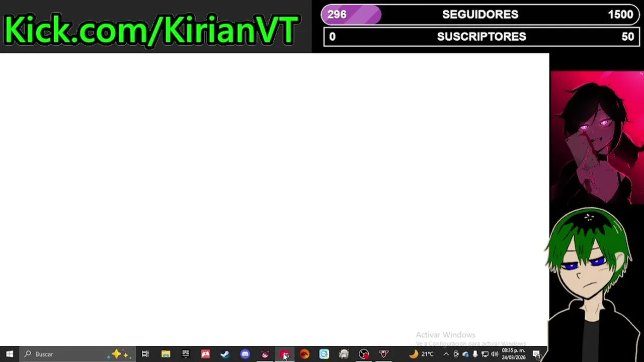Click the SUSCRIPTORES goal progress bar
This screenshot has width=644, height=362.
pos(481,37)
